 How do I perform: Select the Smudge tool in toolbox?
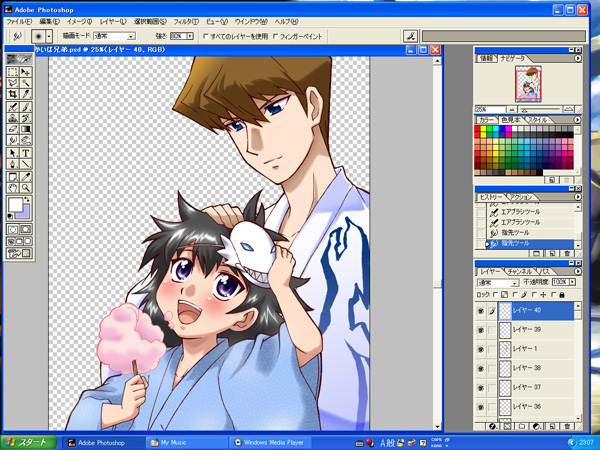(13, 140)
